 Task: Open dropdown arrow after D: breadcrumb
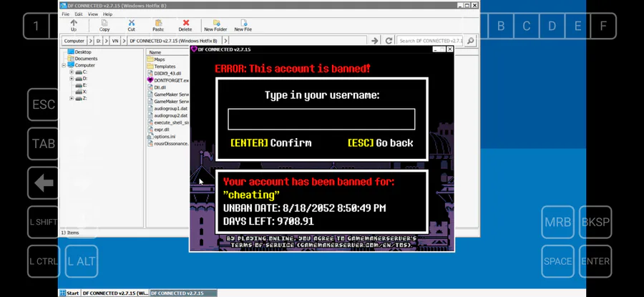[106, 41]
